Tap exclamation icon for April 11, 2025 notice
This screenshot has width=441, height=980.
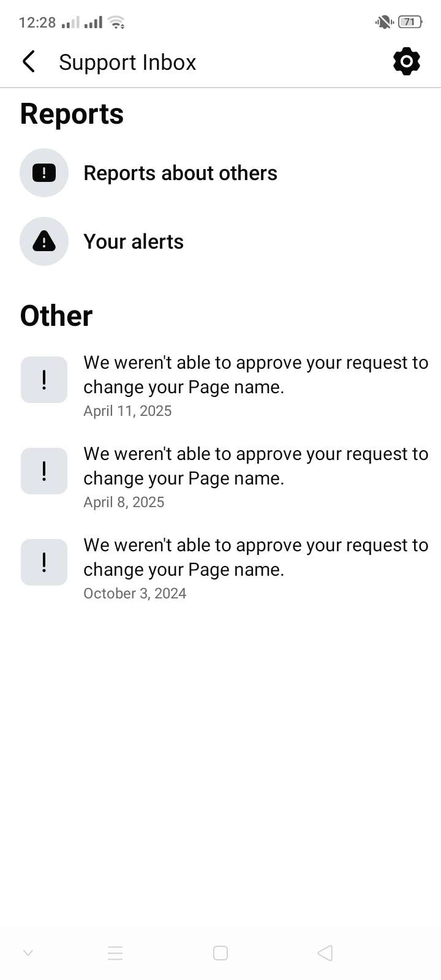[44, 380]
